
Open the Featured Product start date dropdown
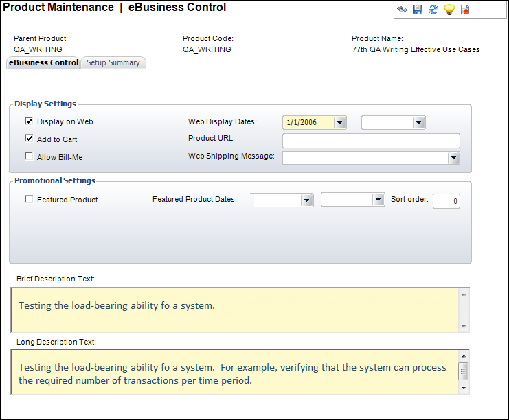(x=307, y=200)
